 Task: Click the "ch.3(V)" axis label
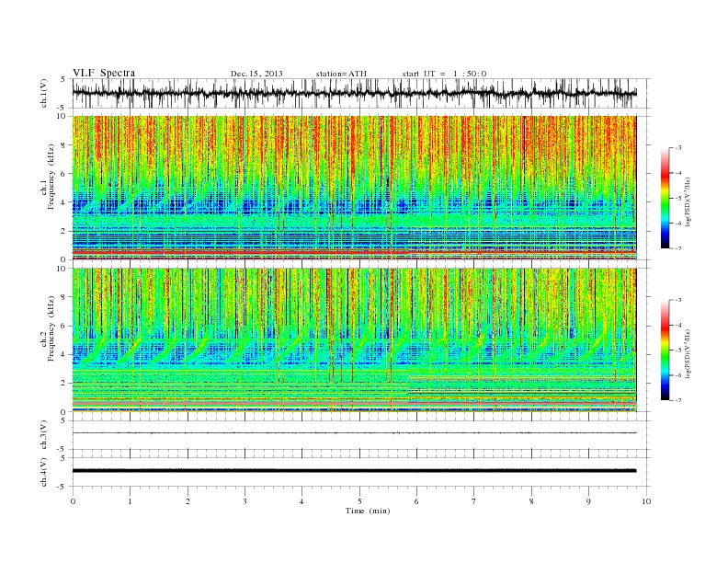44,435
